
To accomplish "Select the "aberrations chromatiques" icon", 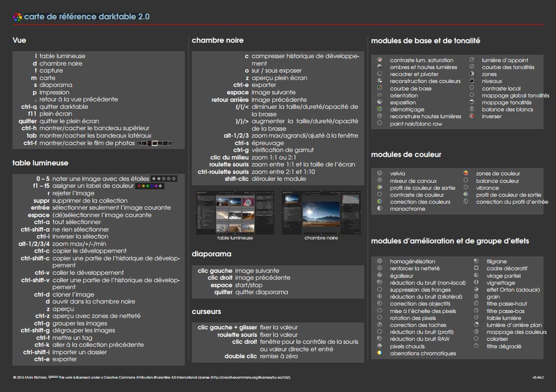I will coord(380,353).
